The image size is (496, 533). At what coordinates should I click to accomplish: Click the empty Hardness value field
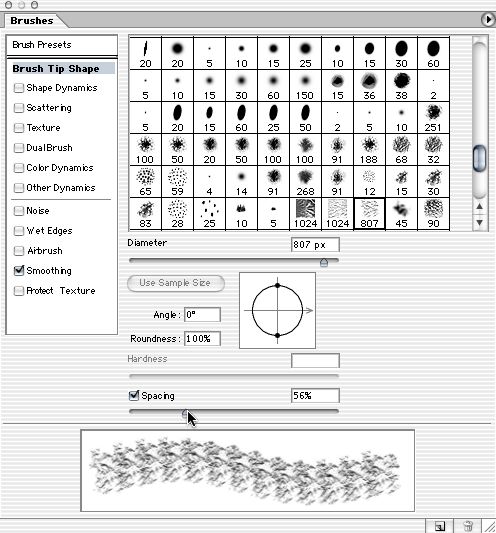point(315,360)
